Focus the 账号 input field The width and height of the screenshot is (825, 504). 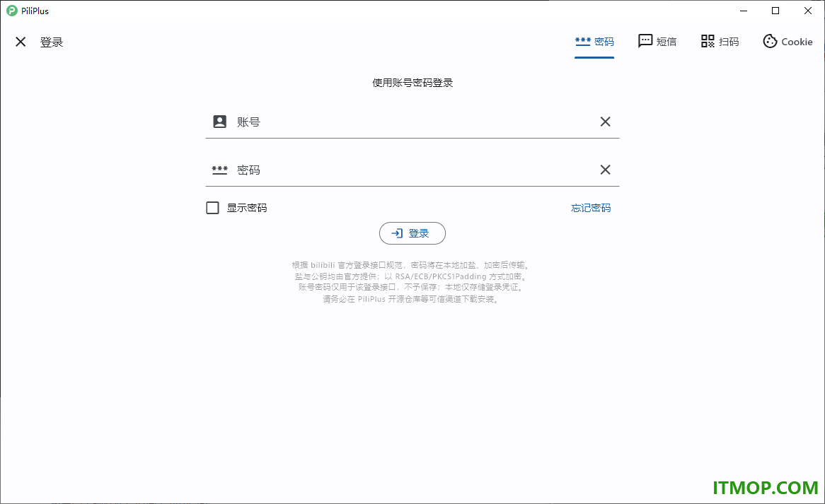[412, 122]
